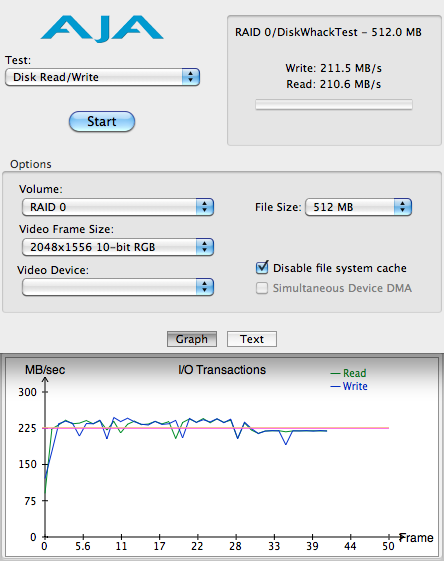Click the green Read legend entry

tap(348, 373)
